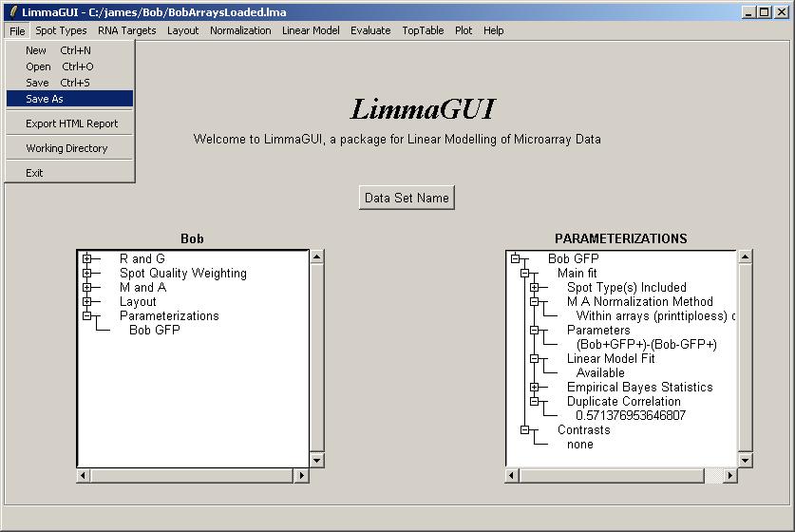Expand the R and G tree node

[x=87, y=258]
